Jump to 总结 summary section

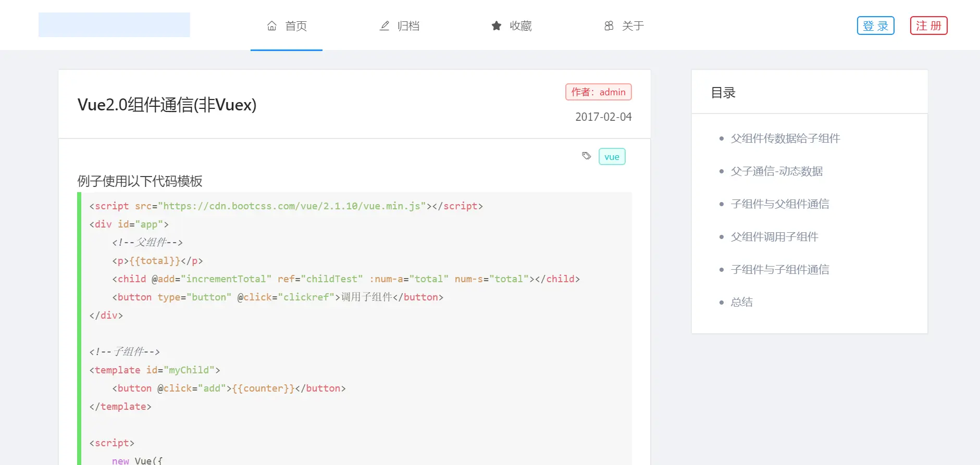[741, 302]
